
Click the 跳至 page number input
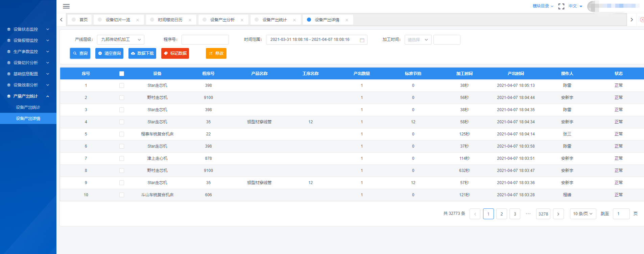pyautogui.click(x=621, y=214)
